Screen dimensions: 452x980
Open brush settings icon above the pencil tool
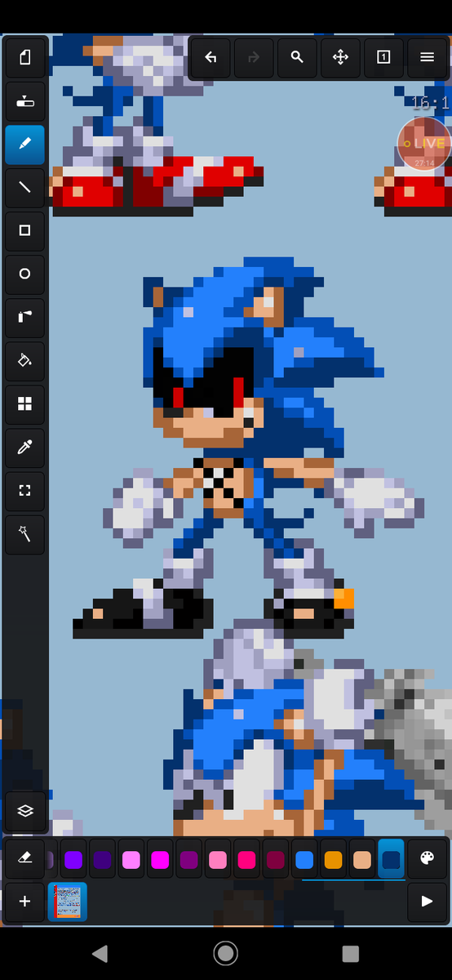click(24, 100)
